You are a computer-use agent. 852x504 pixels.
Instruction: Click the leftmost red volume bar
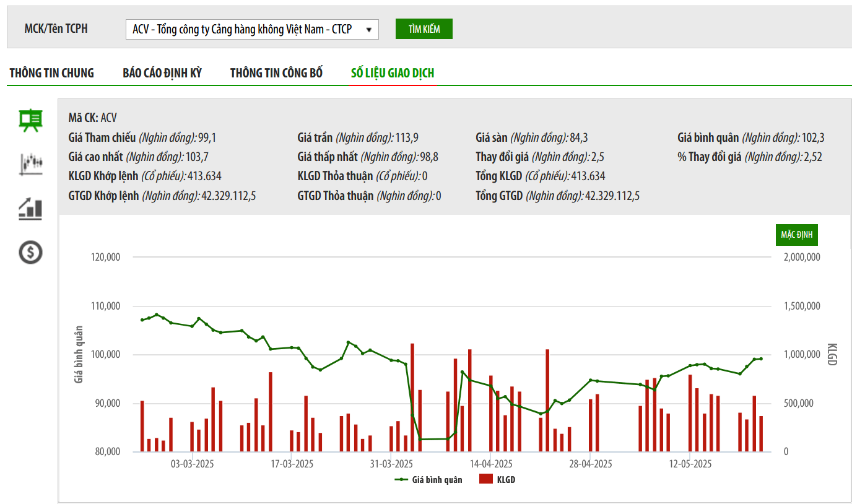[x=142, y=426]
